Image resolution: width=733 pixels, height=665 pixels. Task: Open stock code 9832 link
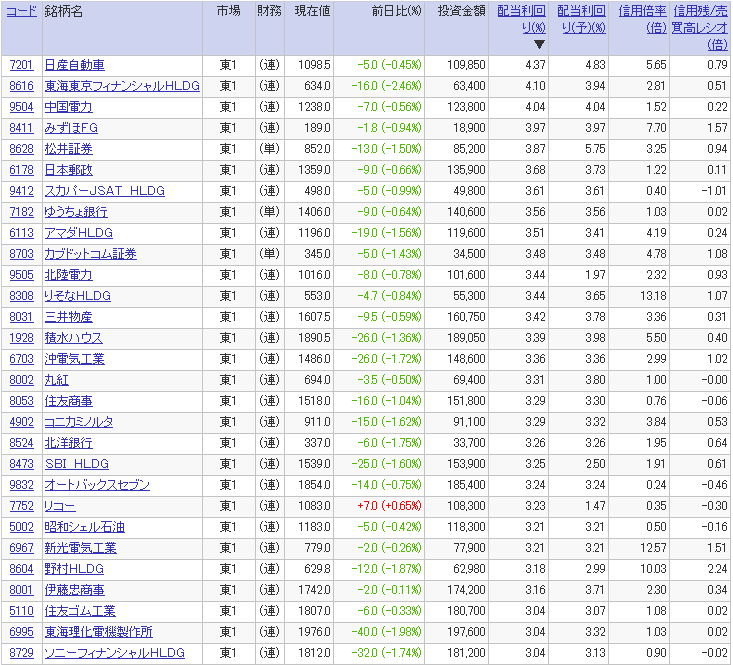point(22,485)
